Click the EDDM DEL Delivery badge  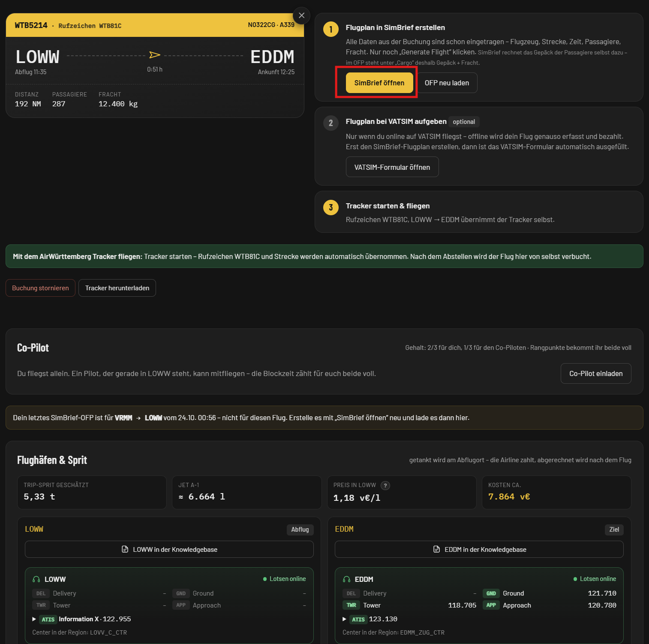pos(351,593)
